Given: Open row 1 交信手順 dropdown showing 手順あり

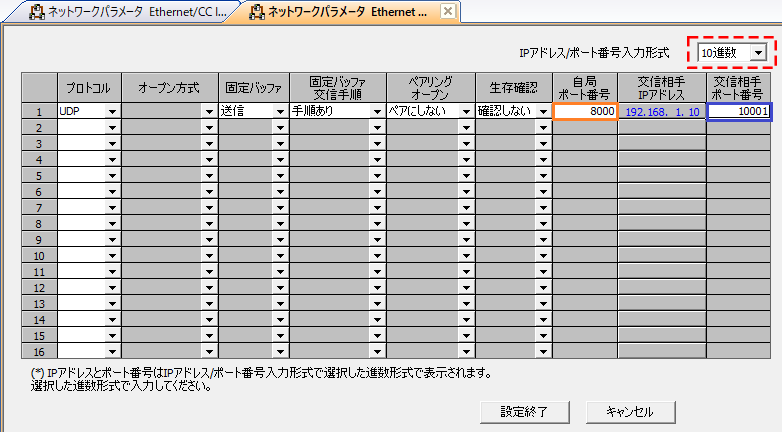Looking at the screenshot, I should (377, 112).
